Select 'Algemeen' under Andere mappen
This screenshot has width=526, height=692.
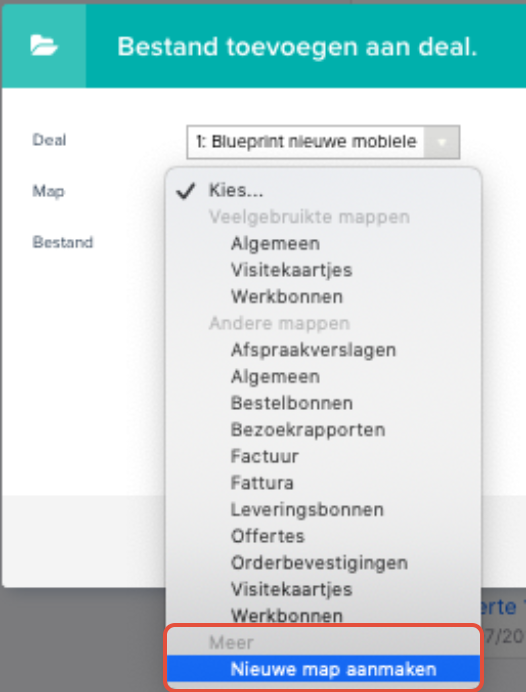click(323, 376)
